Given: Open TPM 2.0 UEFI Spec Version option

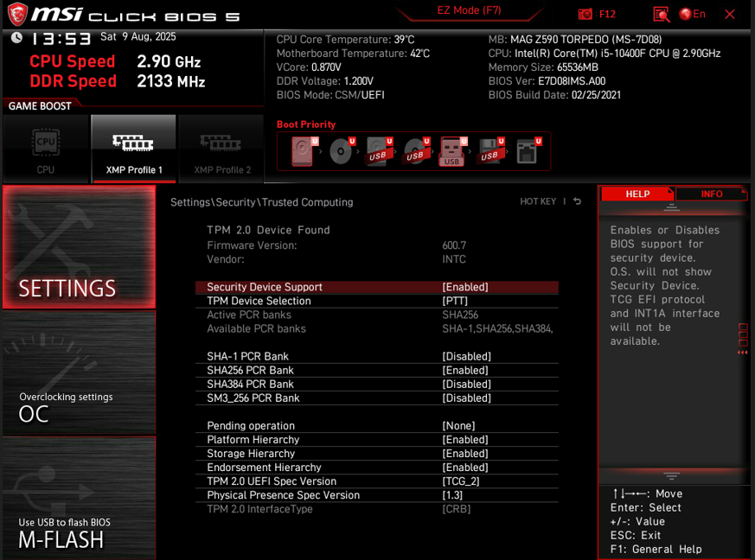Looking at the screenshot, I should [377, 481].
